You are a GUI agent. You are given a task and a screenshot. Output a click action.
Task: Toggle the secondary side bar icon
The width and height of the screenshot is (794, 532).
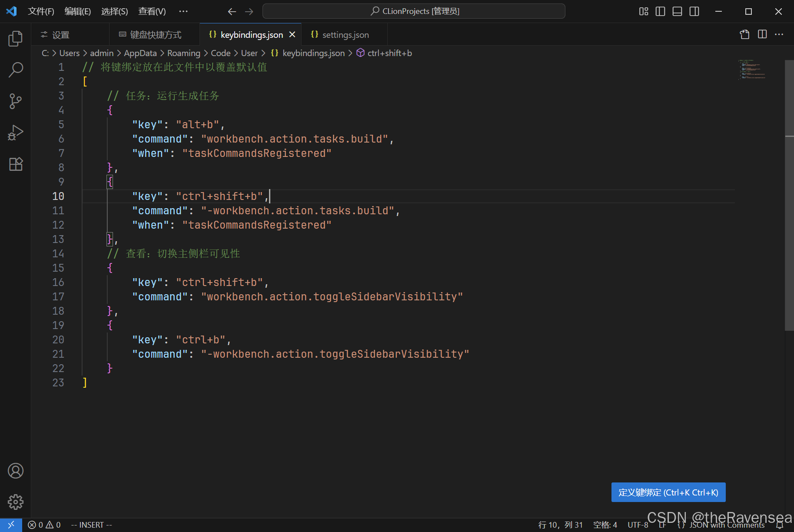coord(694,11)
